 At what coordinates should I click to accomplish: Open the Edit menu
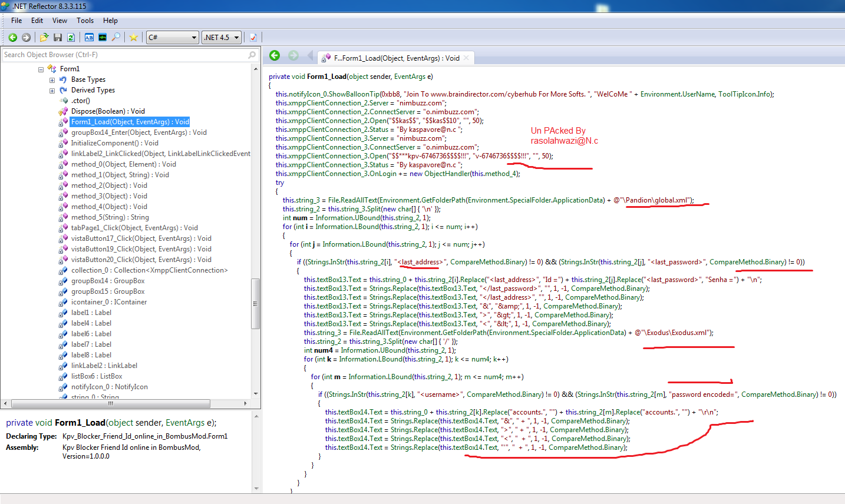37,21
